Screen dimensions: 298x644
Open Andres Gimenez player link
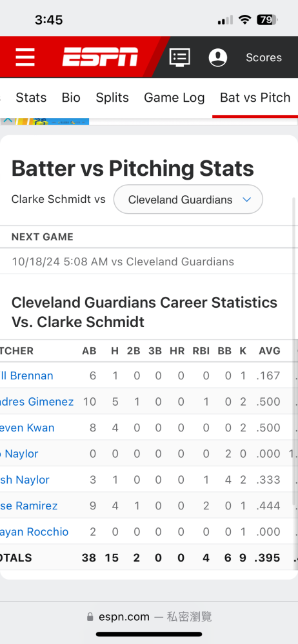tap(37, 402)
